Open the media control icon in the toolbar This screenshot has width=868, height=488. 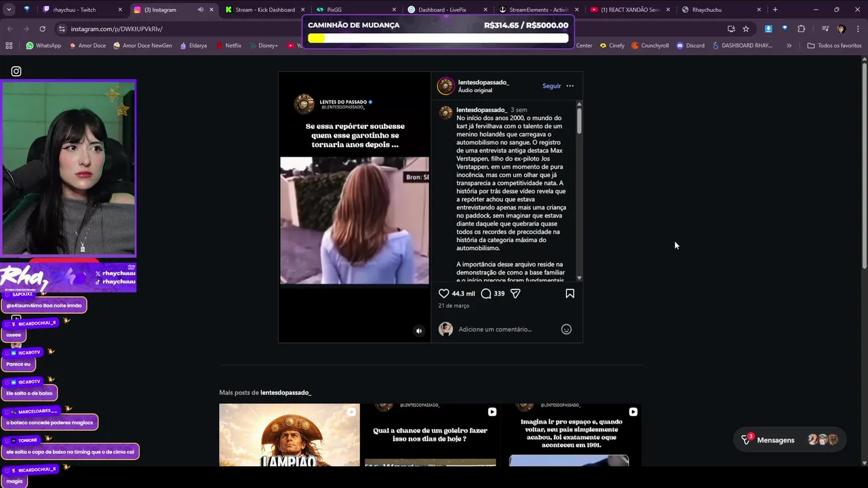(825, 28)
